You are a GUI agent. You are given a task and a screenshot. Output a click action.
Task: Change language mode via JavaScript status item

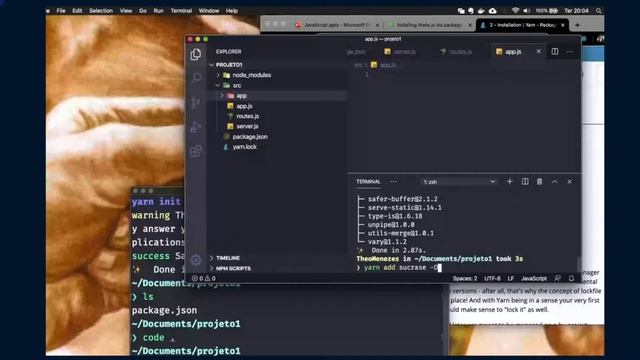534,278
